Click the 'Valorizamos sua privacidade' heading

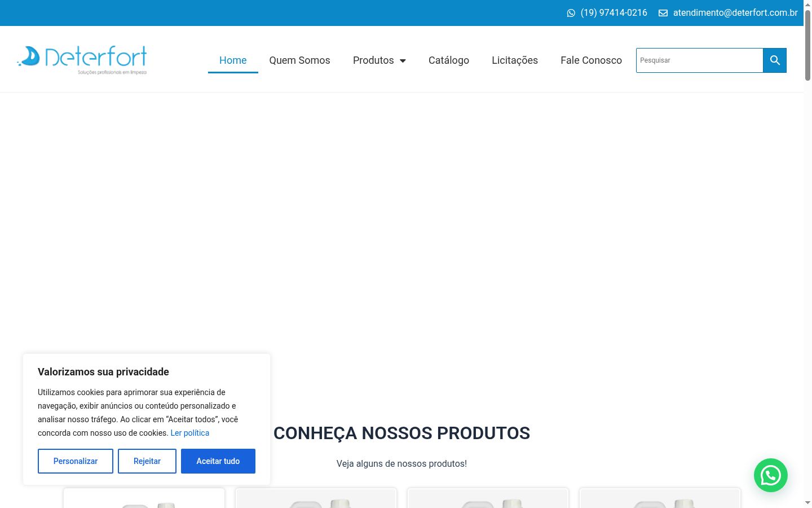click(x=103, y=372)
